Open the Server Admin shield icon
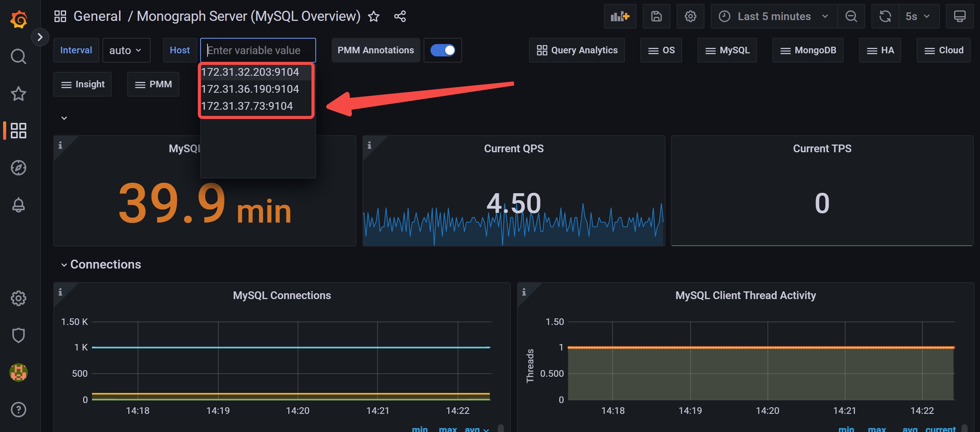This screenshot has width=980, height=432. click(19, 335)
